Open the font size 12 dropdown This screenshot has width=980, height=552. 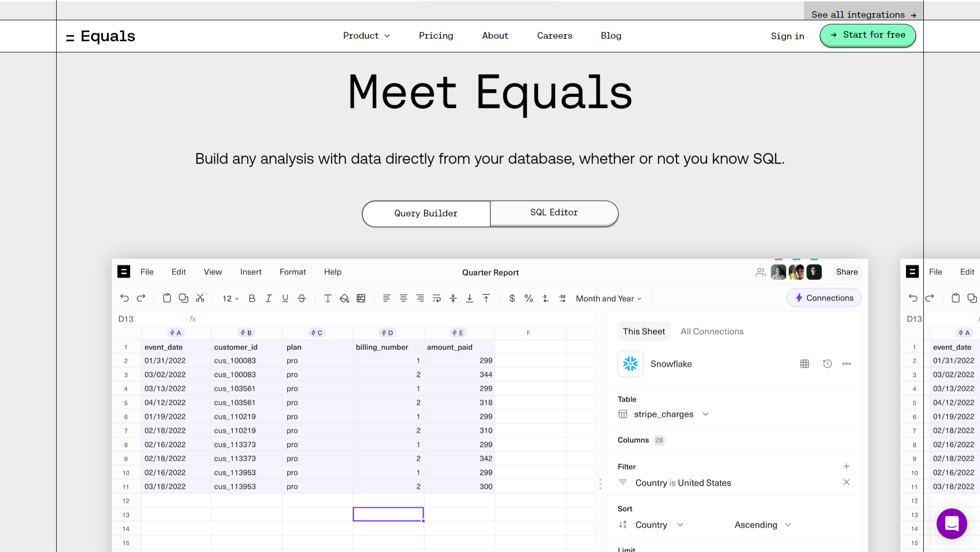pyautogui.click(x=231, y=299)
